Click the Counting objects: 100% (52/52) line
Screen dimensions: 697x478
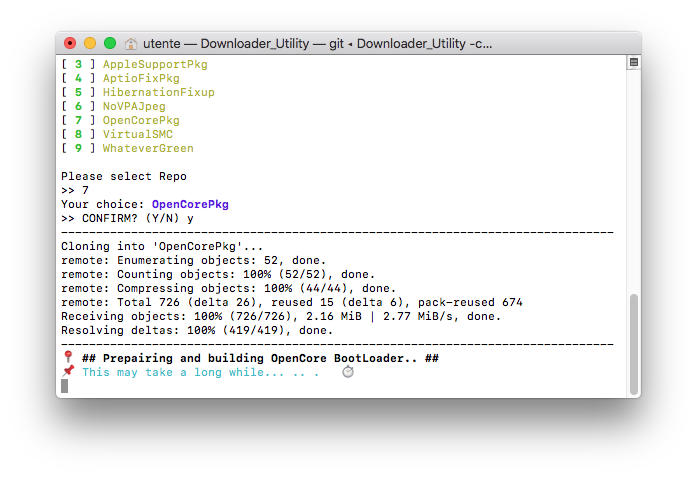[218, 274]
